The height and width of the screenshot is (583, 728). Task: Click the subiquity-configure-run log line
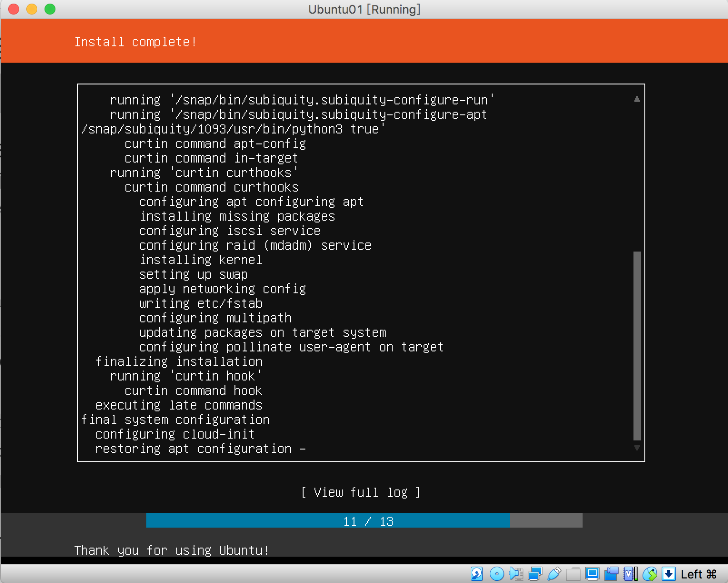302,100
